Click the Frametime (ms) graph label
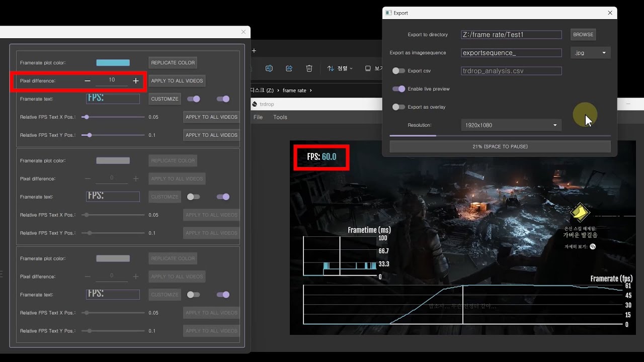The image size is (644, 362). [369, 230]
